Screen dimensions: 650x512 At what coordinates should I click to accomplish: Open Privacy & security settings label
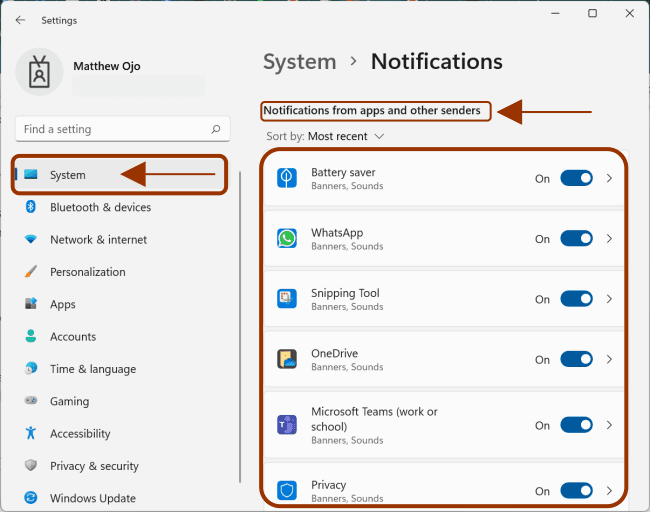[x=95, y=466]
